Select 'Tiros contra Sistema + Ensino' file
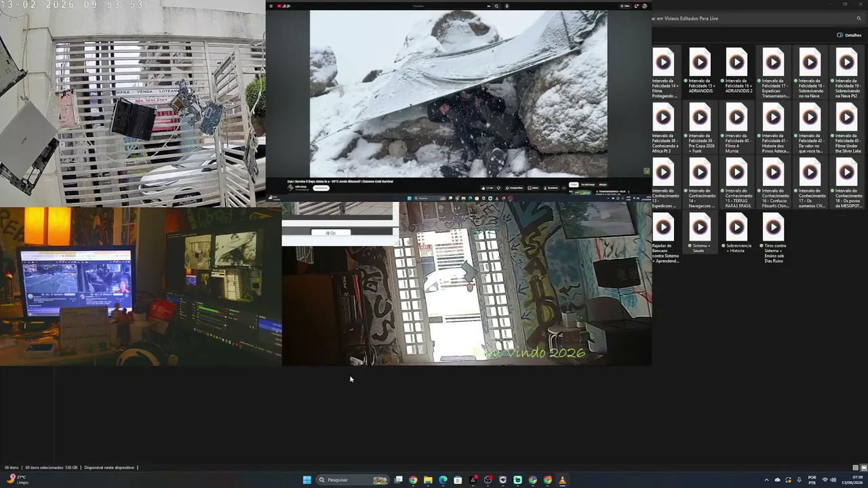 pos(773,239)
